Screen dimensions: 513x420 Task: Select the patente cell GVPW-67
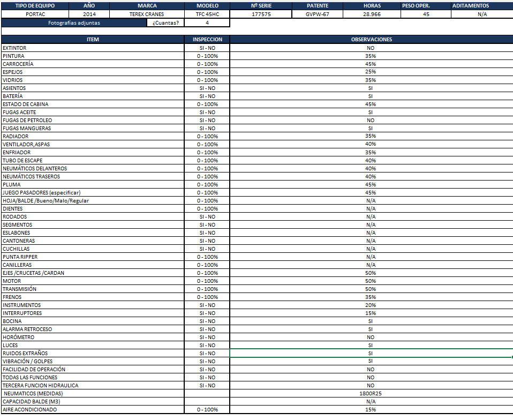pyautogui.click(x=318, y=14)
